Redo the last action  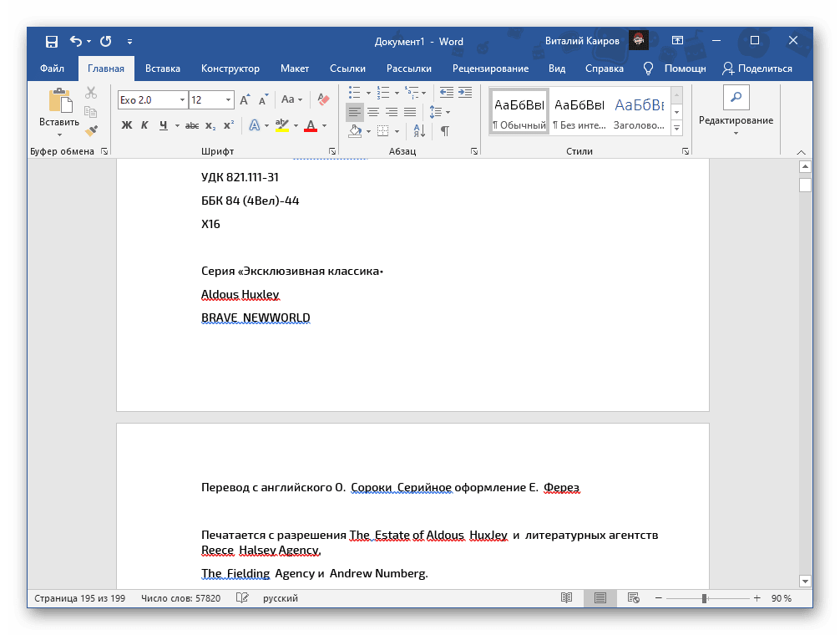pyautogui.click(x=106, y=41)
